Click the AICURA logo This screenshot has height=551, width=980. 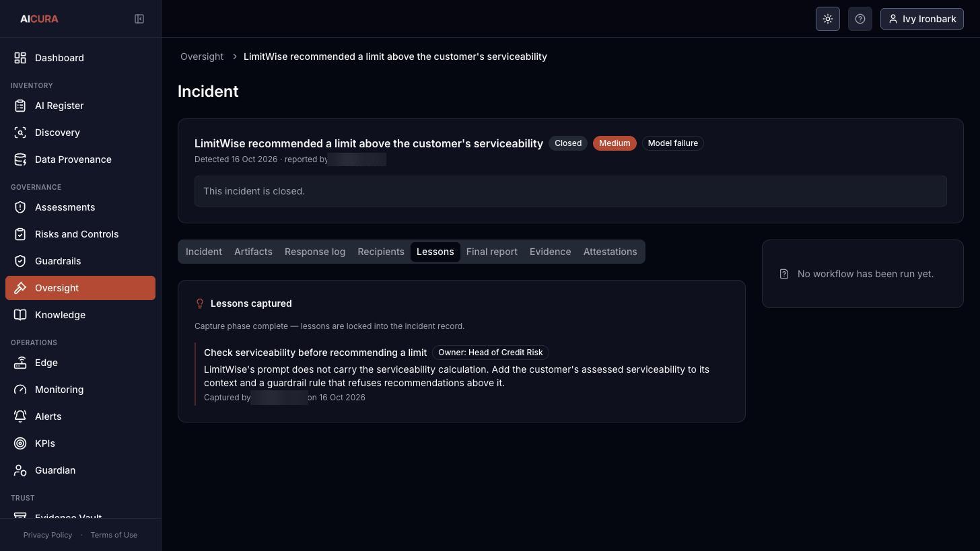coord(39,19)
